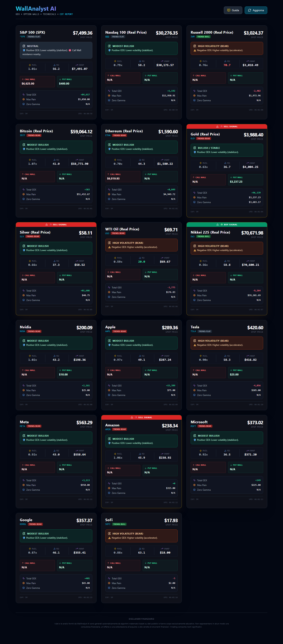Click the COT REPORT link in header
283x644 pixels.
[x=66, y=14]
